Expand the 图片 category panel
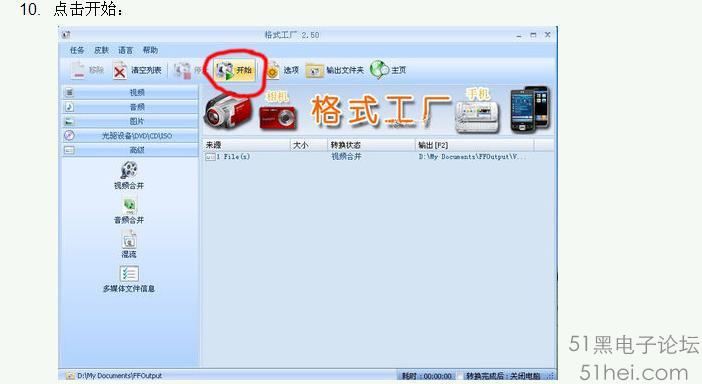 tap(130, 121)
